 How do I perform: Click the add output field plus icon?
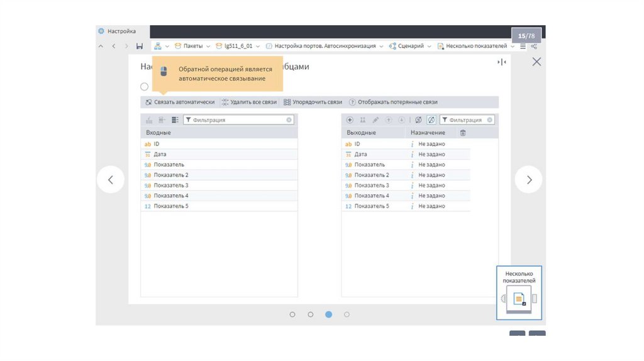pos(350,119)
